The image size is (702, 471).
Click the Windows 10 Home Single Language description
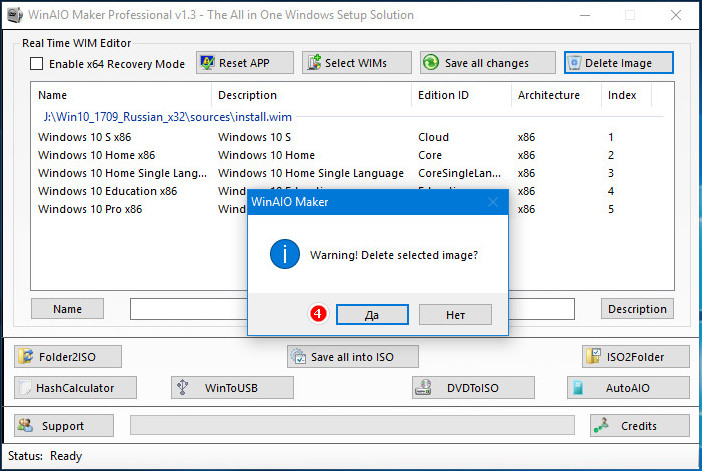311,173
